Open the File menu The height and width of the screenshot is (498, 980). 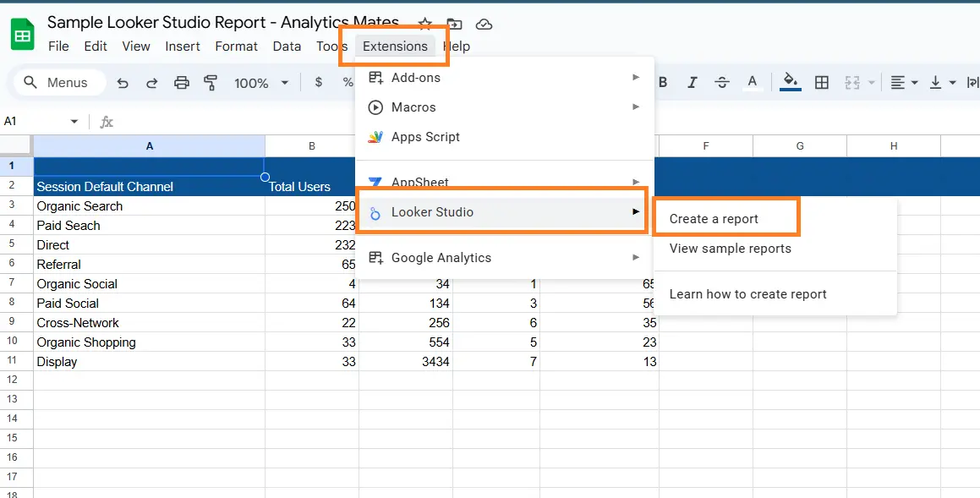58,47
